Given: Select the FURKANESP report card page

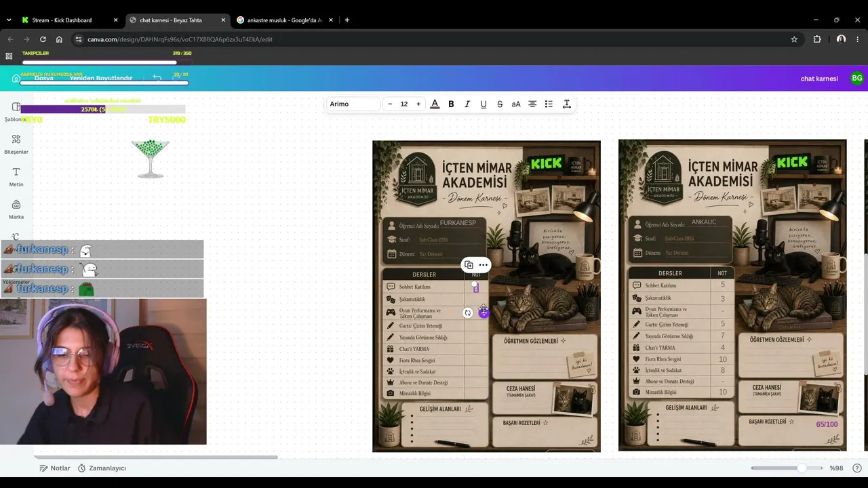Looking at the screenshot, I should (486, 296).
